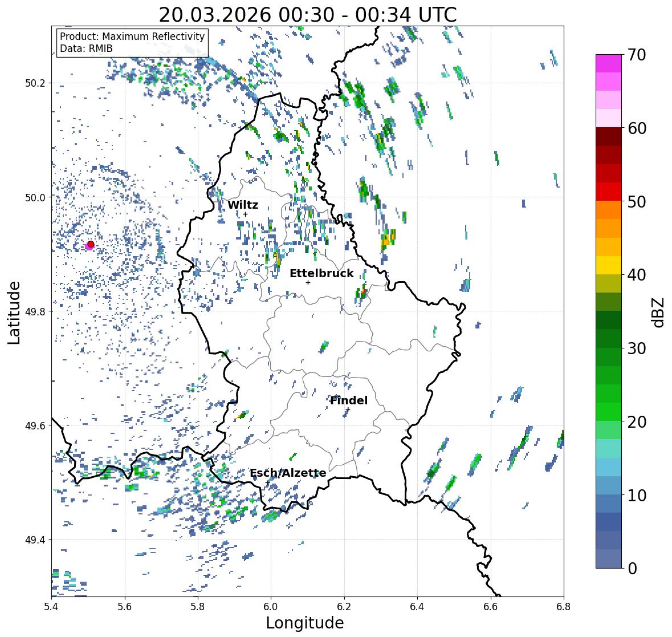Click the Findel city label
This screenshot has width=672, height=637.
pos(349,400)
